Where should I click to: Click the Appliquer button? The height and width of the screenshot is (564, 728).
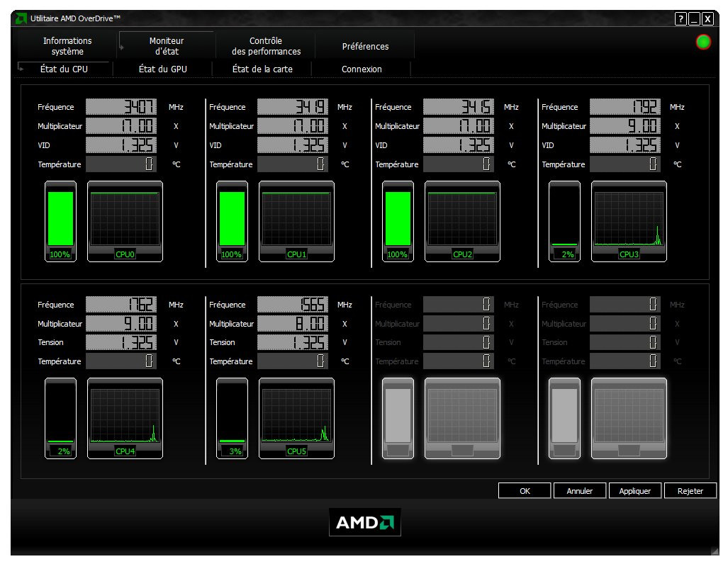tap(634, 490)
